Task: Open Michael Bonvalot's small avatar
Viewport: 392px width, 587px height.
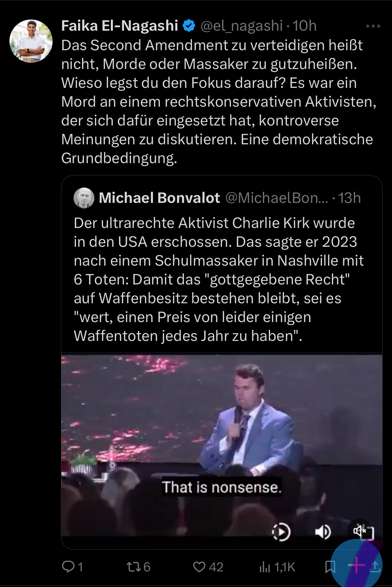Action: point(84,198)
